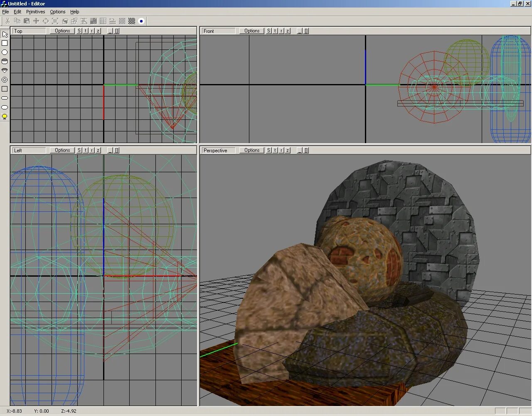
Task: Open the Perspective viewport name selector
Action: pos(218,150)
